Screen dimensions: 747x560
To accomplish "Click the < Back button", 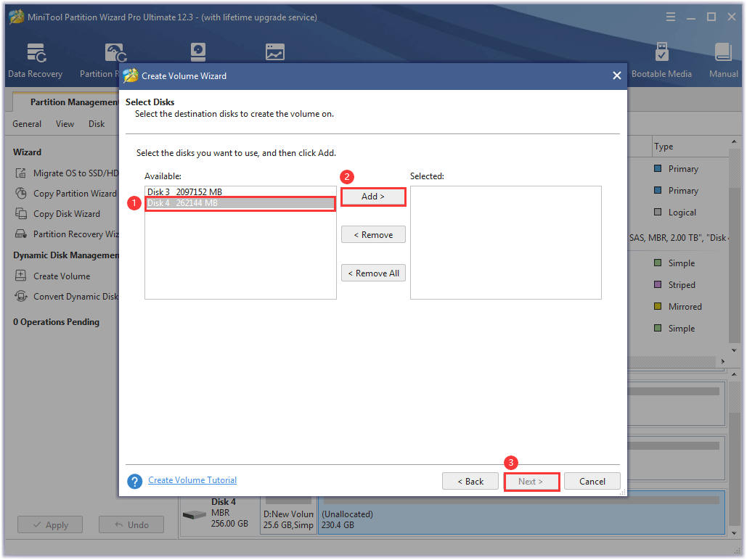I will 470,482.
